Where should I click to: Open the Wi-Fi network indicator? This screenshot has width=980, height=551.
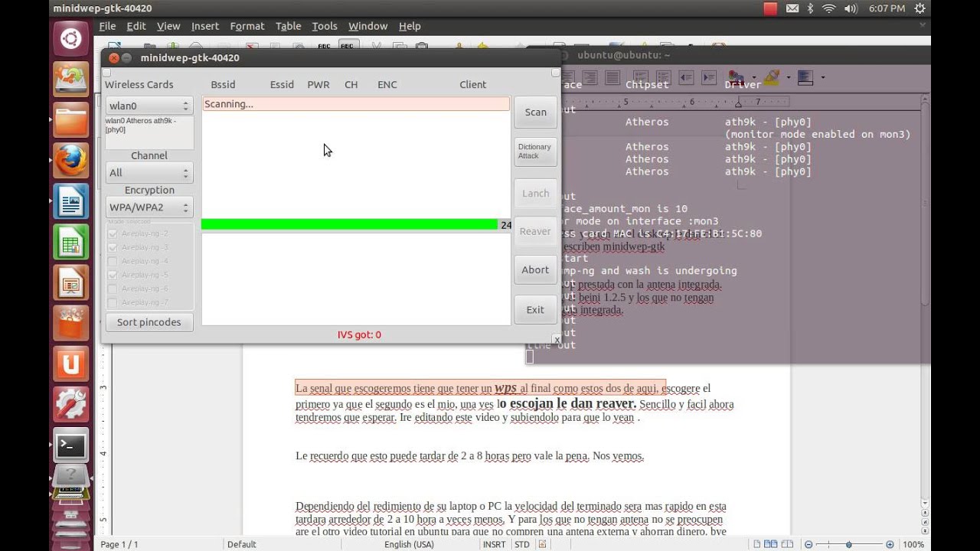point(829,8)
